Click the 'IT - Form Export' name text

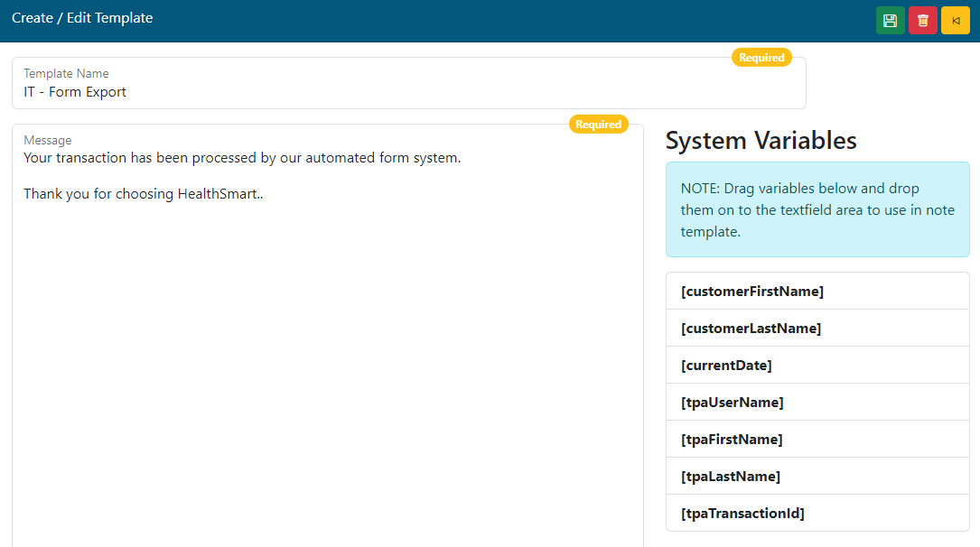tap(75, 92)
